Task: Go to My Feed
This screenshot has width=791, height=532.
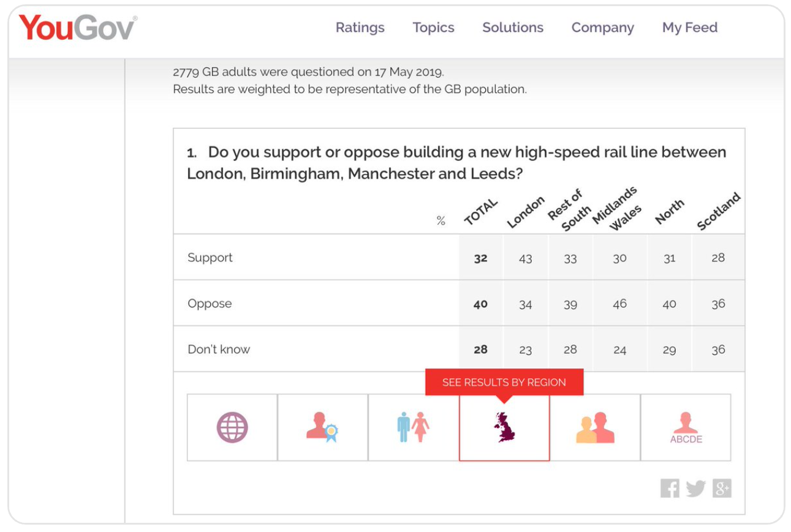Action: tap(689, 28)
